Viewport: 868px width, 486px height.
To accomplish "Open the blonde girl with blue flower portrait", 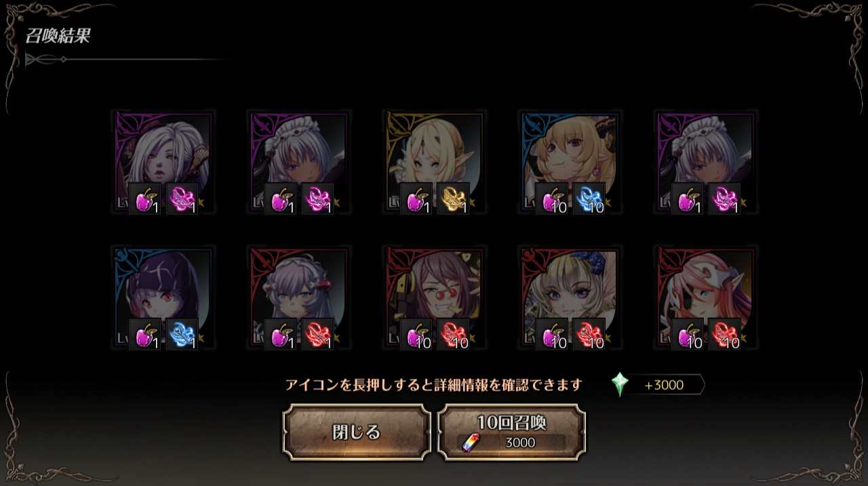I will click(x=570, y=298).
